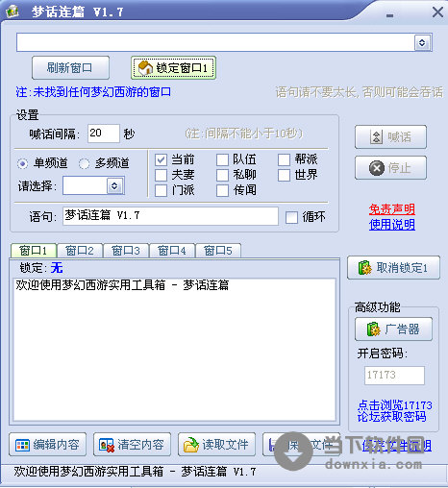Viewport: 448px width, 488px height.
Task: Click the icon on 广告器 button
Action: (x=374, y=329)
